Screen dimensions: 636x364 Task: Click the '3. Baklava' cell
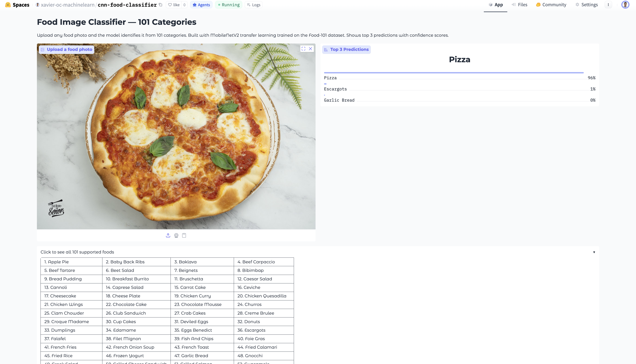click(202, 262)
